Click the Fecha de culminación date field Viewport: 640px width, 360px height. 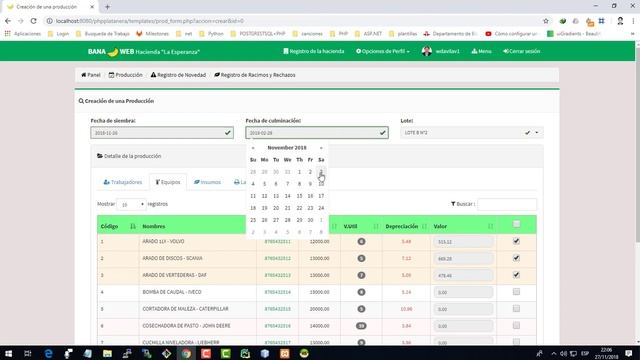coord(317,133)
